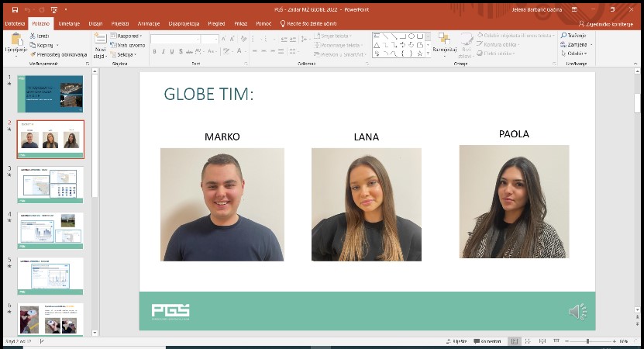Click the LANA name label

point(367,137)
